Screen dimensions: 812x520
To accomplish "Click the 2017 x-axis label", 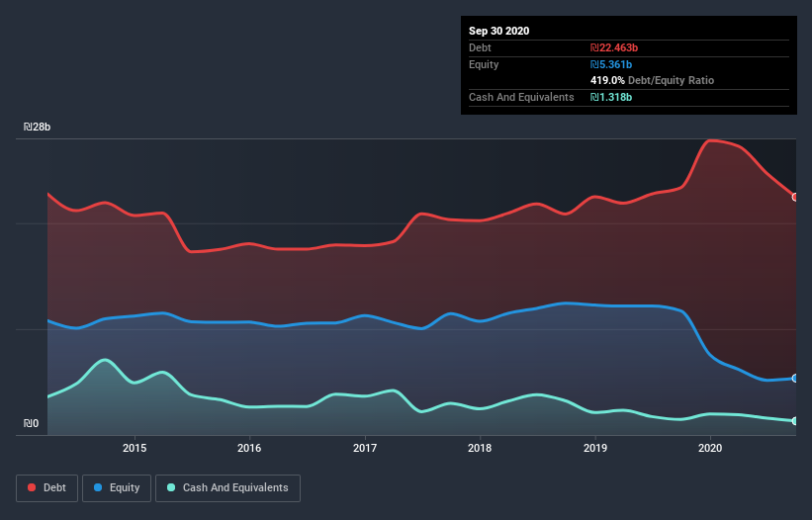I will point(365,448).
